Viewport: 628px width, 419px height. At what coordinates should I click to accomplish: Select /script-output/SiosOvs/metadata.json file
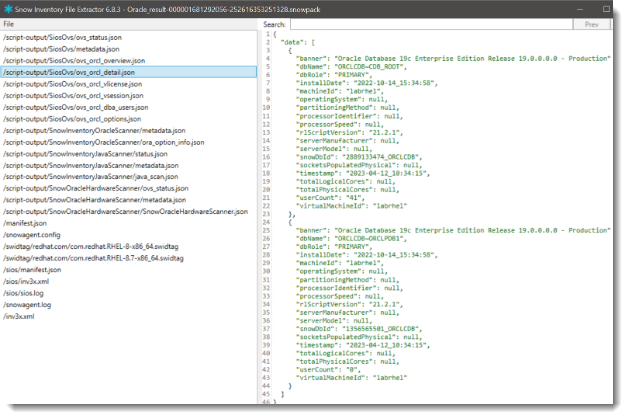61,49
